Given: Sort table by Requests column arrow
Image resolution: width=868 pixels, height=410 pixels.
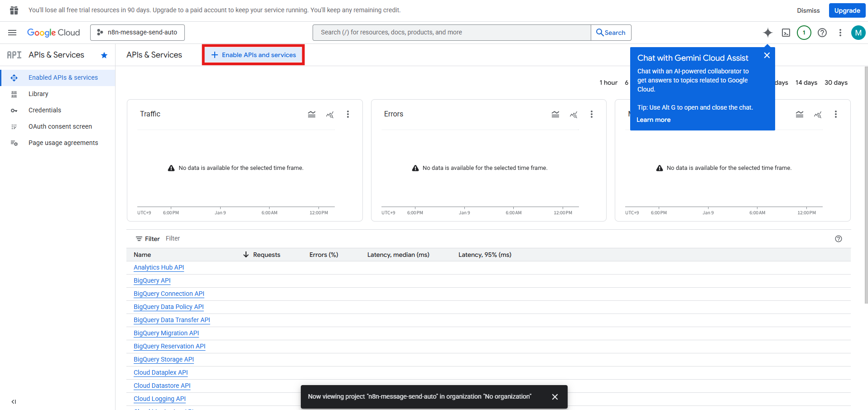Looking at the screenshot, I should click(246, 255).
